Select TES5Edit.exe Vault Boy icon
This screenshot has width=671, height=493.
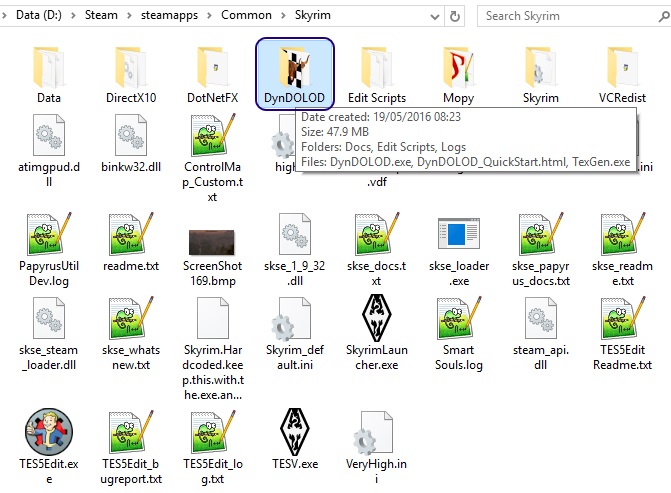pyautogui.click(x=48, y=431)
